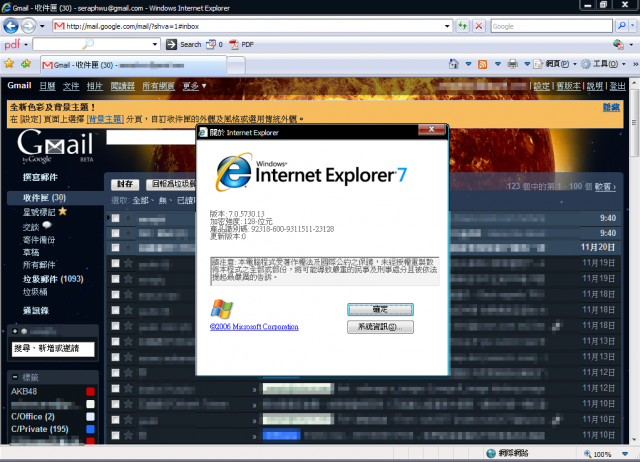Screen dimensions: 640x462
Task: Click the chat bubble icon in sidebar
Action: coord(47,225)
